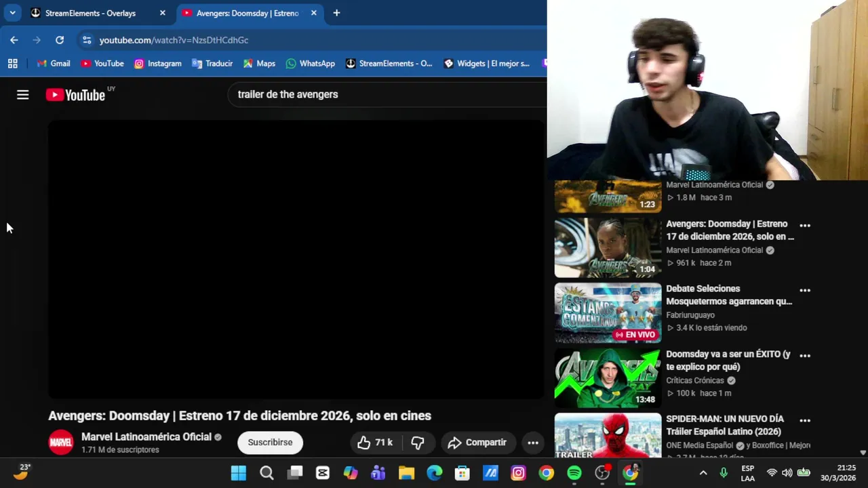Screen dimensions: 868x488
Task: Open options for Doomsday va a ser un ÉXITO
Action: pyautogui.click(x=805, y=355)
